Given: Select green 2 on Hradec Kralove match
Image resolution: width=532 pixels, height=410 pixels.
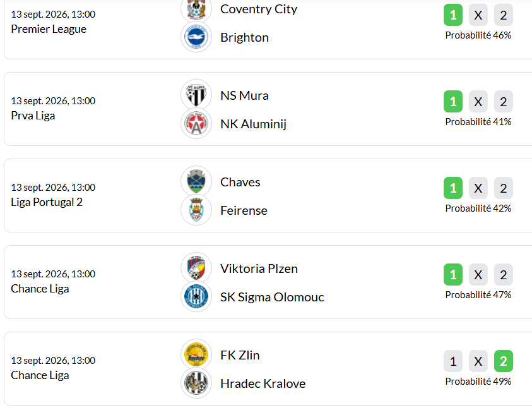Looking at the screenshot, I should pos(504,361).
